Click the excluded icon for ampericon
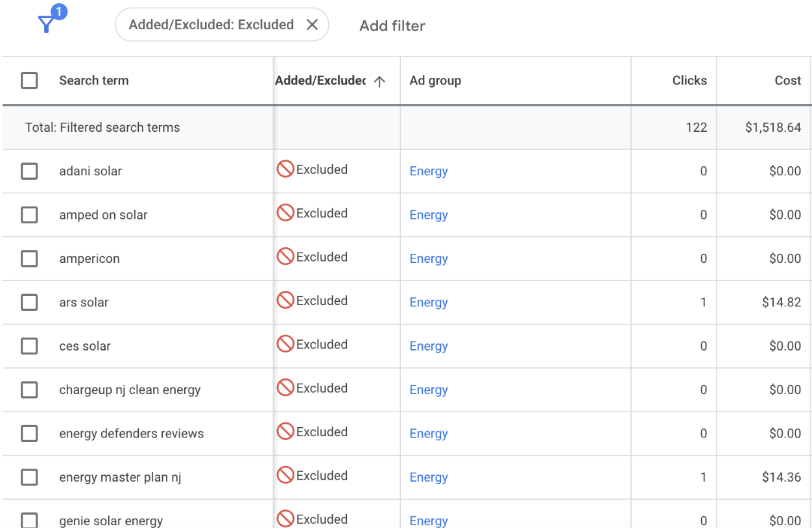 285,257
